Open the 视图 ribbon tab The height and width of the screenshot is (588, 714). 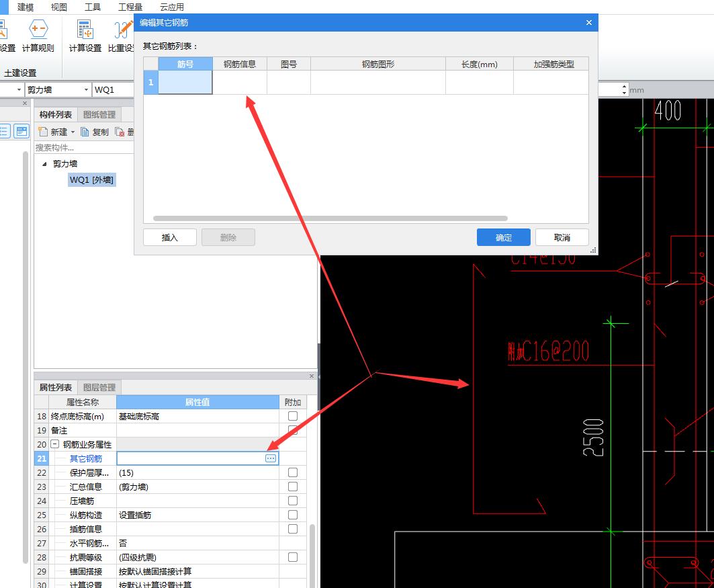click(59, 7)
